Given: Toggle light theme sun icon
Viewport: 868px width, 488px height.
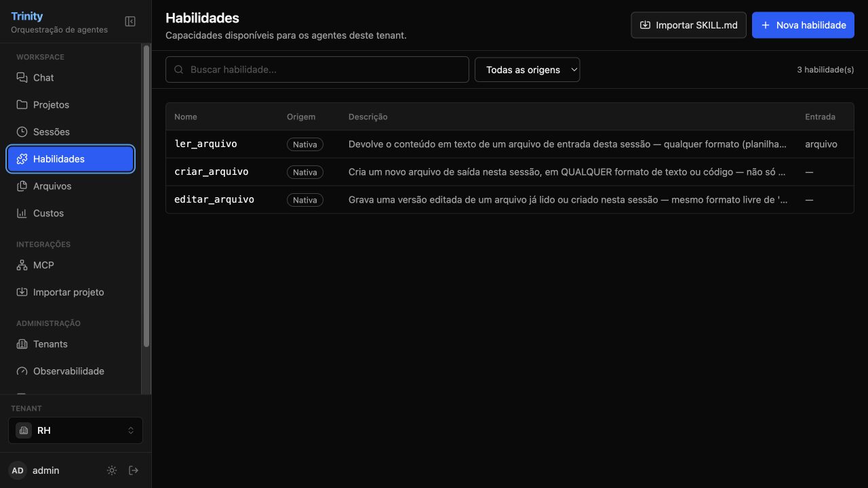Looking at the screenshot, I should [x=113, y=470].
